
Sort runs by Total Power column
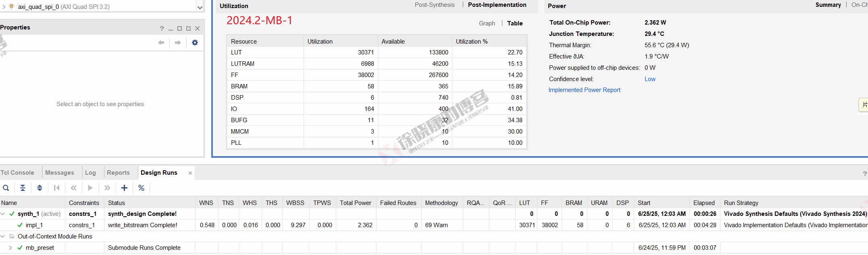click(356, 203)
